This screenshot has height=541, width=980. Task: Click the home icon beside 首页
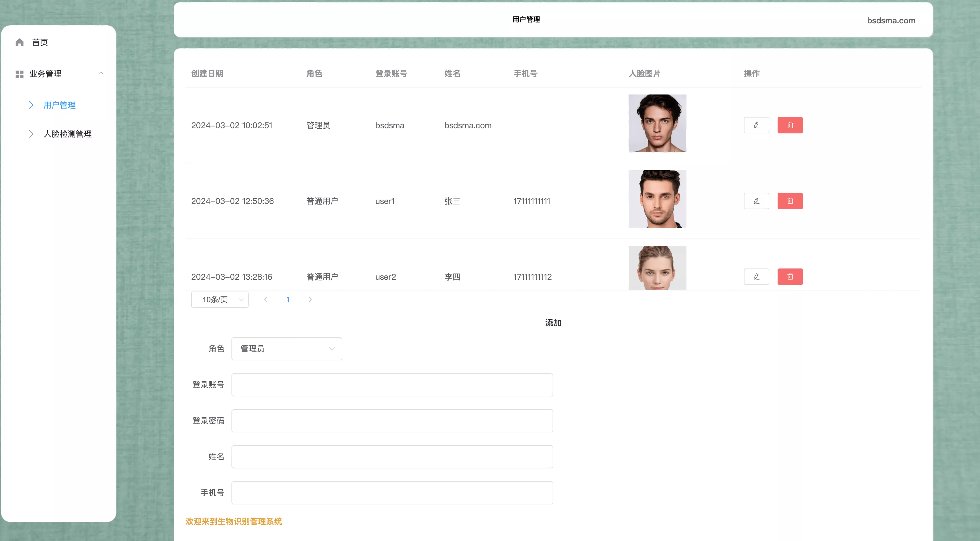(19, 42)
